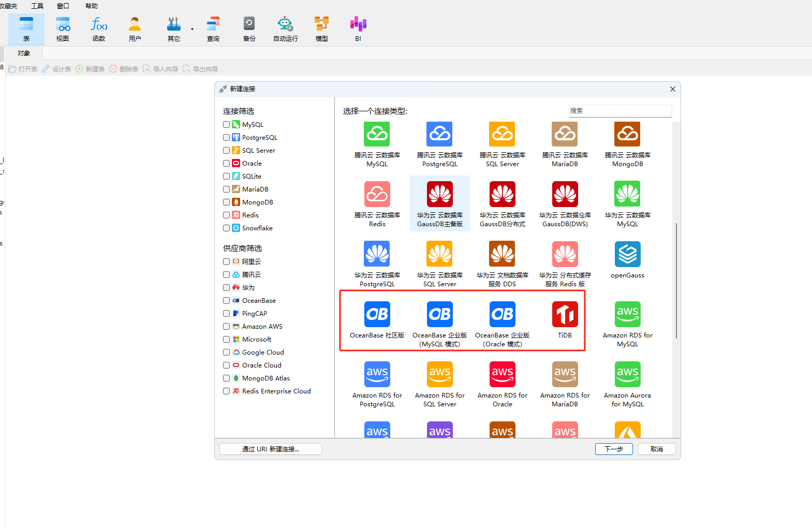
Task: Enable the 阿里云 vendor filter
Action: [226, 261]
